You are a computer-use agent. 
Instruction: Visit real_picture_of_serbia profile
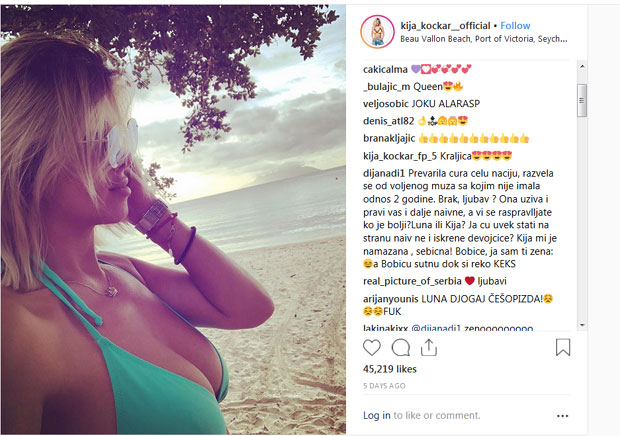[412, 281]
